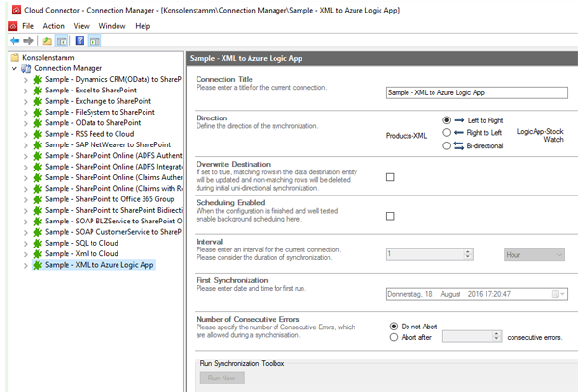Open the Window menu
This screenshot has width=578, height=392.
coord(112,26)
